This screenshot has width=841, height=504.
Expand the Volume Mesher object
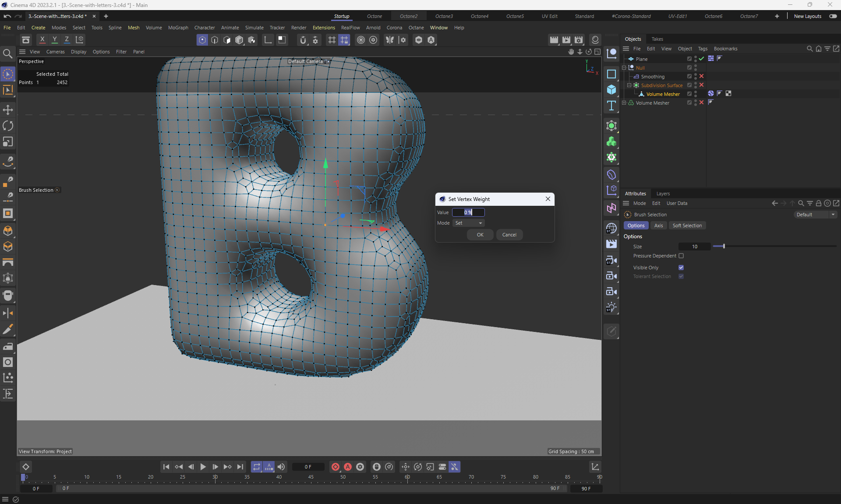click(624, 103)
